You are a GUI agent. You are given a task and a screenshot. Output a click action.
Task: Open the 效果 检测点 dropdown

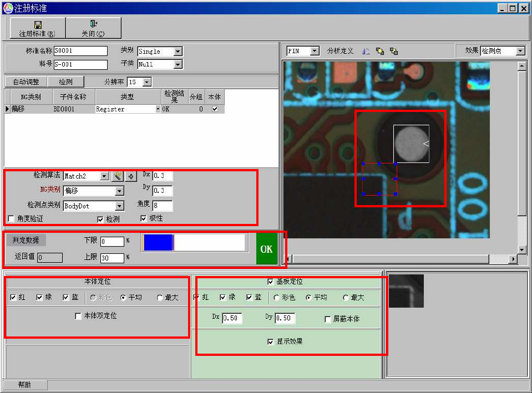(x=520, y=51)
